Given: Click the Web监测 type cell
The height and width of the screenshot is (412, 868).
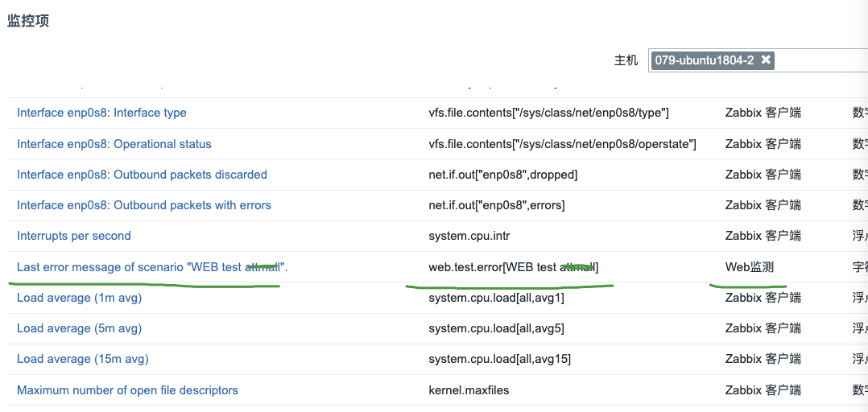Looking at the screenshot, I should 750,267.
